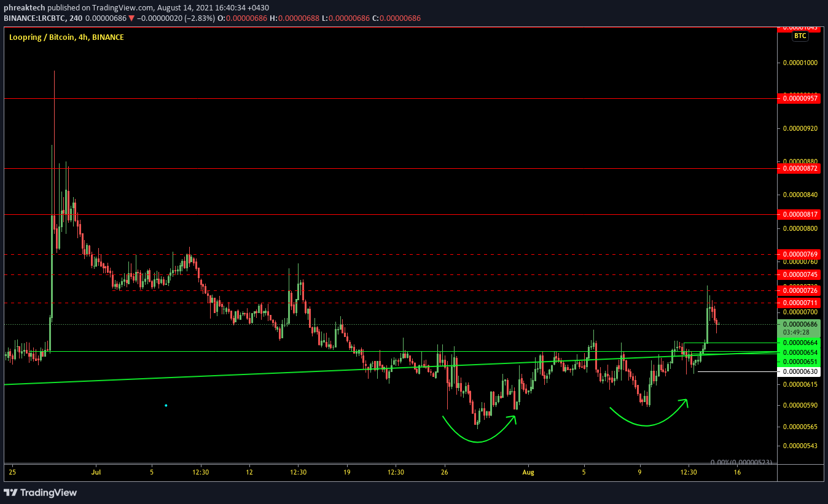Click the 0.00%(0.00000523) label near bottom axis

pos(741,462)
